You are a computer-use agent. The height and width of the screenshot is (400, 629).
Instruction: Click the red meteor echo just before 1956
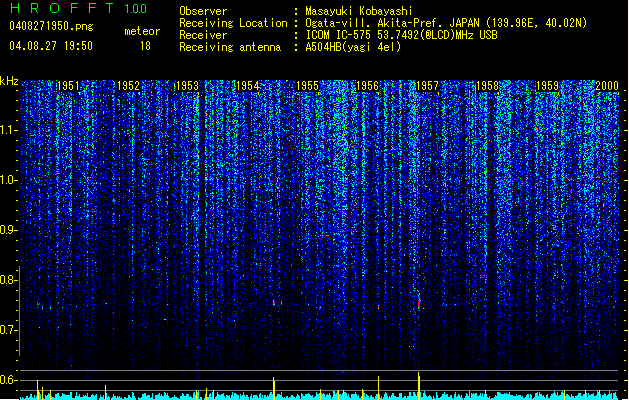click(378, 307)
